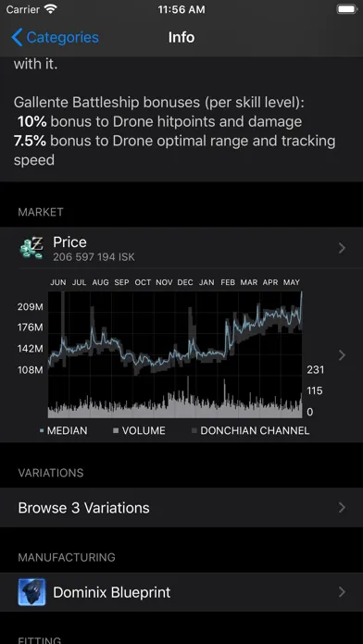The height and width of the screenshot is (644, 363).
Task: Open Price details via its chevron
Action: pyautogui.click(x=342, y=248)
